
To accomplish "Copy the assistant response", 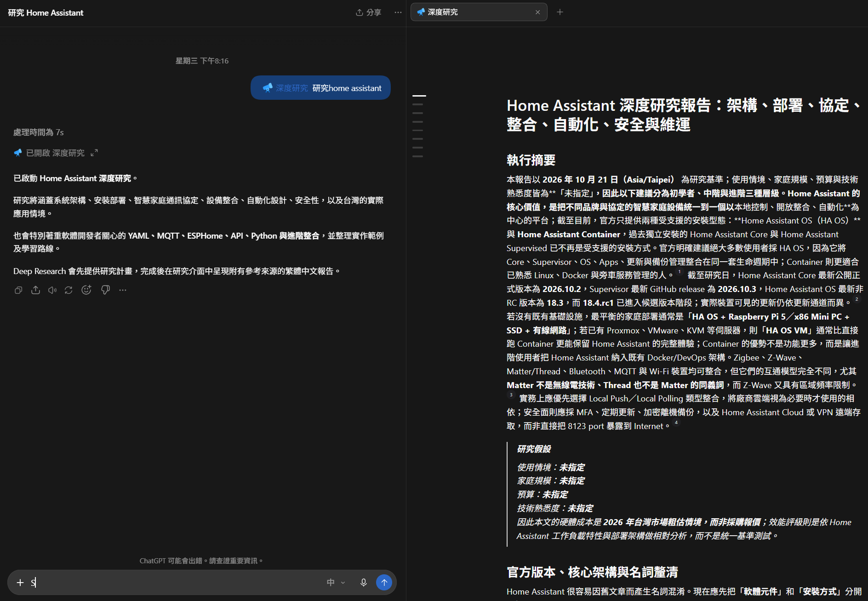I will point(18,290).
